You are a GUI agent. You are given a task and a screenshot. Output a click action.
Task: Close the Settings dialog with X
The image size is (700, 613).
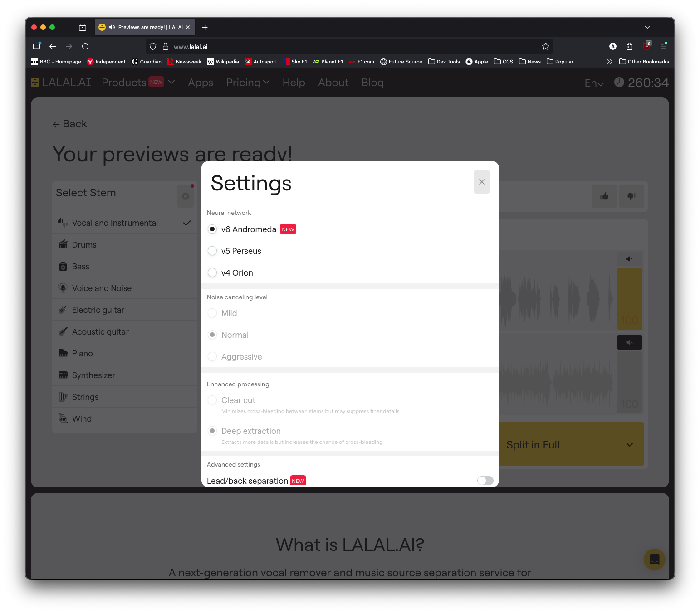point(481,182)
